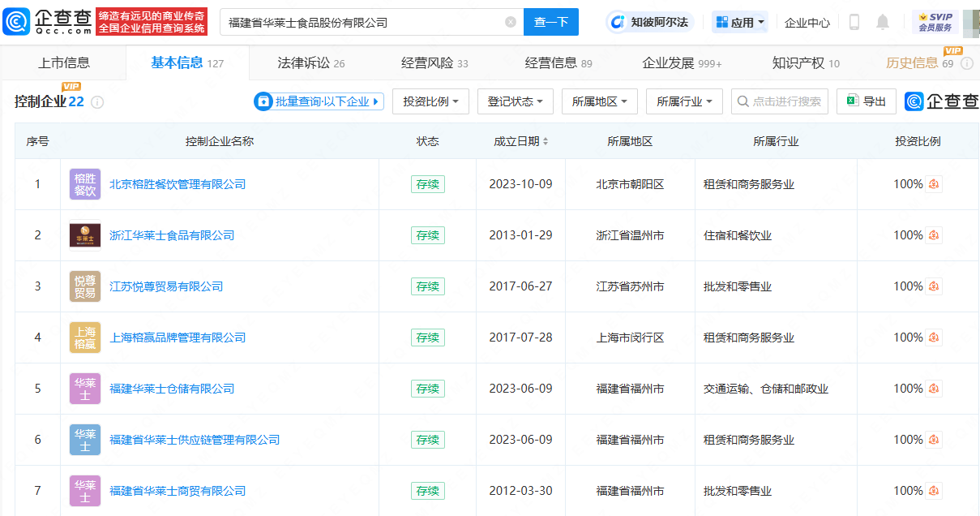Switch to 经营风险 tab
Viewport: 980px width, 516px height.
[434, 62]
